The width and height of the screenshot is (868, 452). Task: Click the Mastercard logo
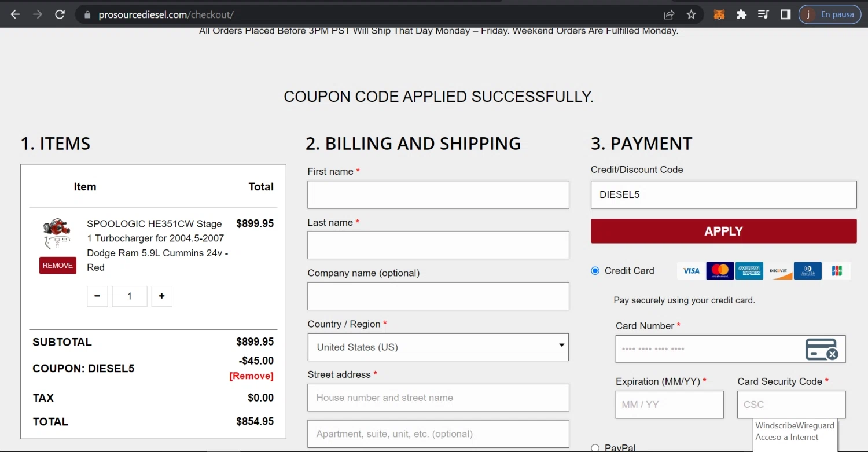click(x=720, y=271)
